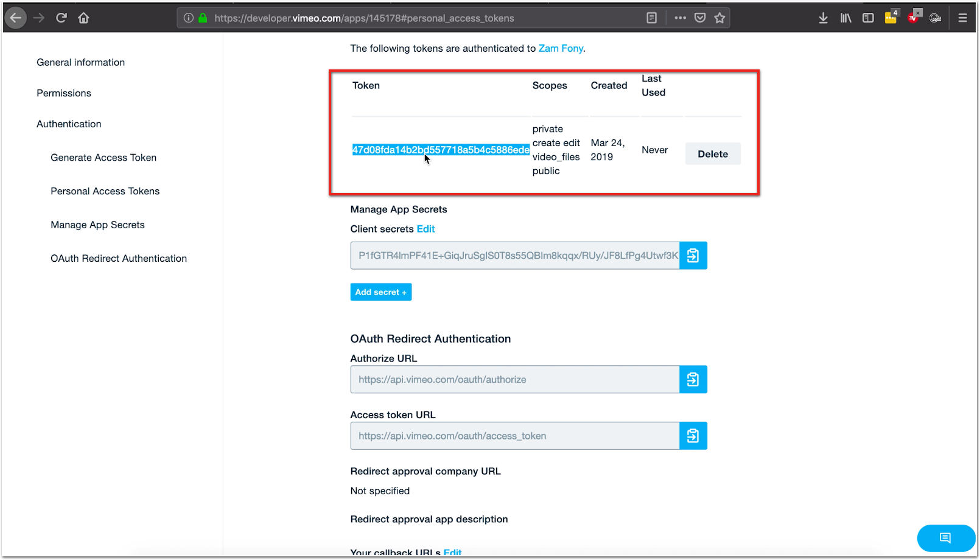Copy the Authorize URL
Viewport: 980px width, 560px height.
pos(693,380)
